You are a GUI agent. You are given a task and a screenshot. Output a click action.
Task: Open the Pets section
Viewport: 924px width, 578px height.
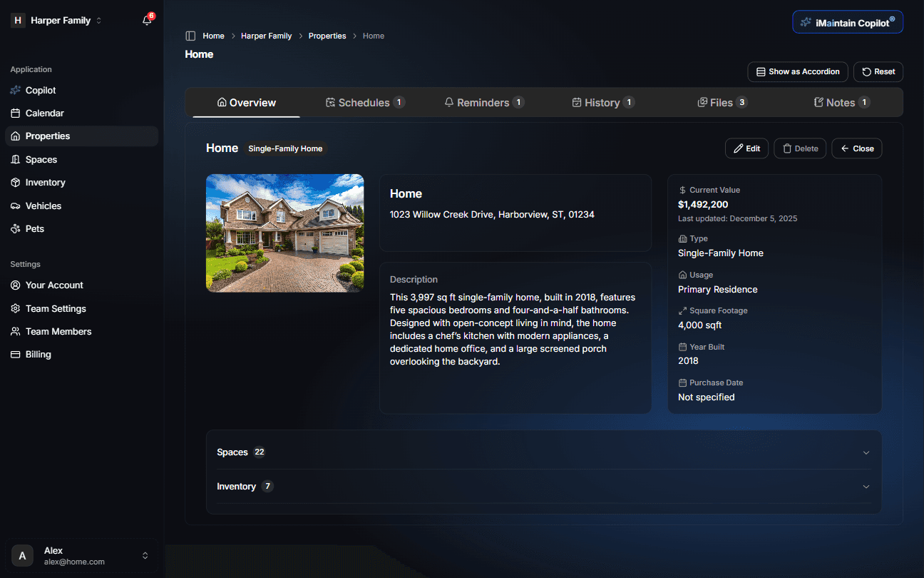coord(34,229)
